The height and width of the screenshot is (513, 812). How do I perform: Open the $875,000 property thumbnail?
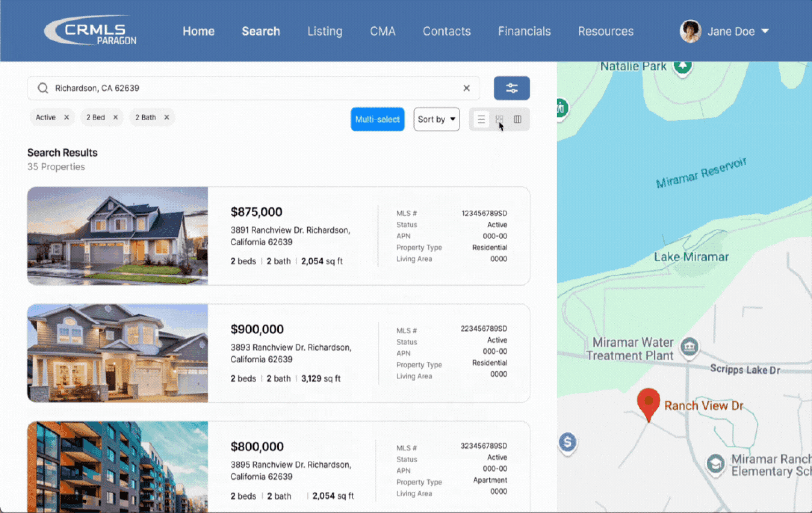(117, 236)
